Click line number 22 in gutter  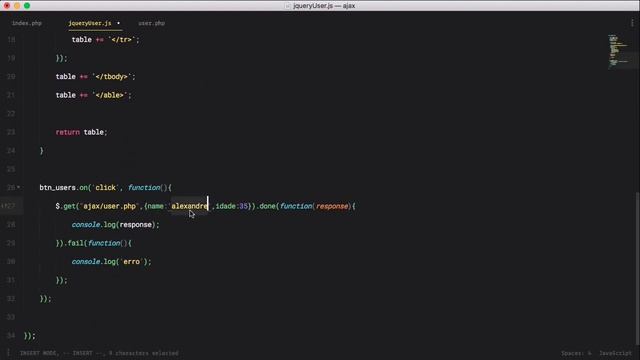11,113
